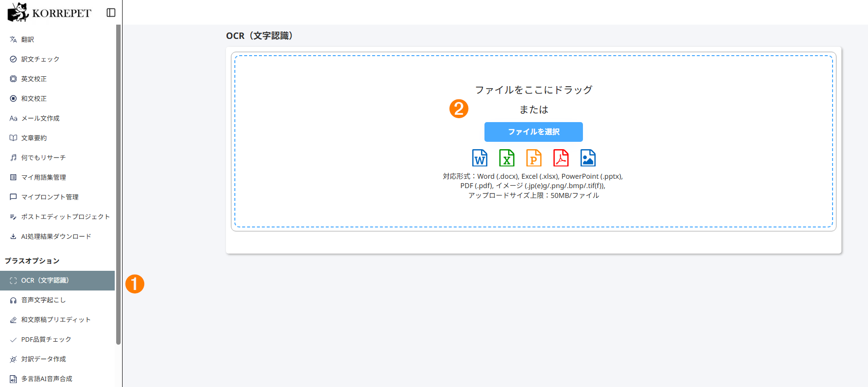Click the アップロードサイズ上限：50MB/ファイル text

pyautogui.click(x=534, y=195)
